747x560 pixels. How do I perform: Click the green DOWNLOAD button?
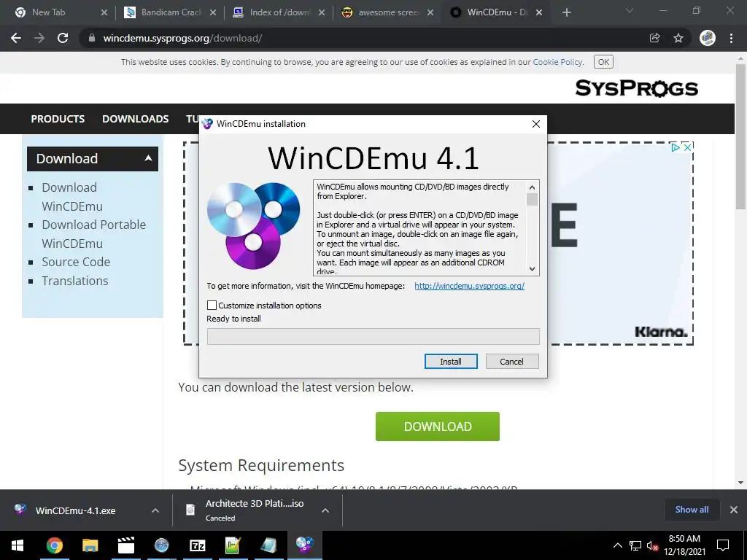pyautogui.click(x=438, y=426)
